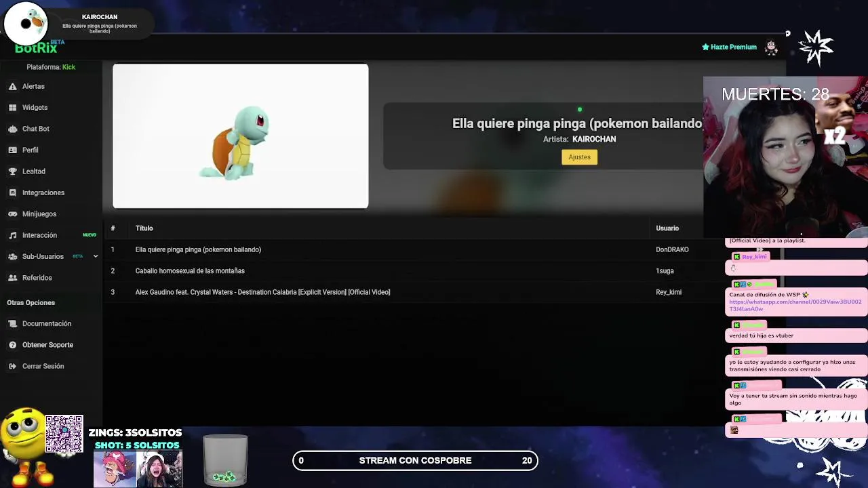Click the Interacción music note icon
This screenshot has width=868, height=488.
tap(12, 235)
